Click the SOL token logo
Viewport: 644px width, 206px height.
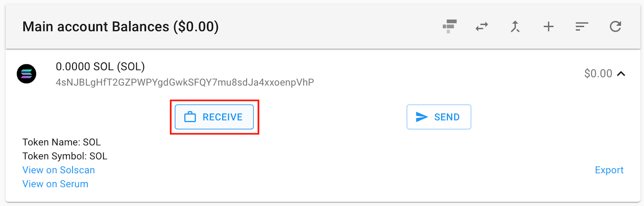pos(27,74)
